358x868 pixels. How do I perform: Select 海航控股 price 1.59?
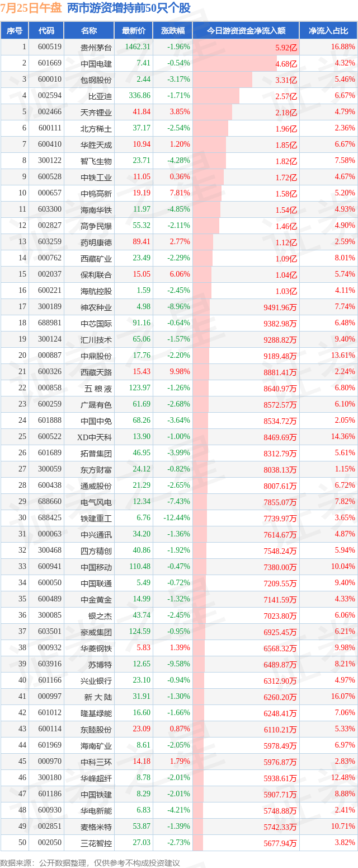click(144, 291)
